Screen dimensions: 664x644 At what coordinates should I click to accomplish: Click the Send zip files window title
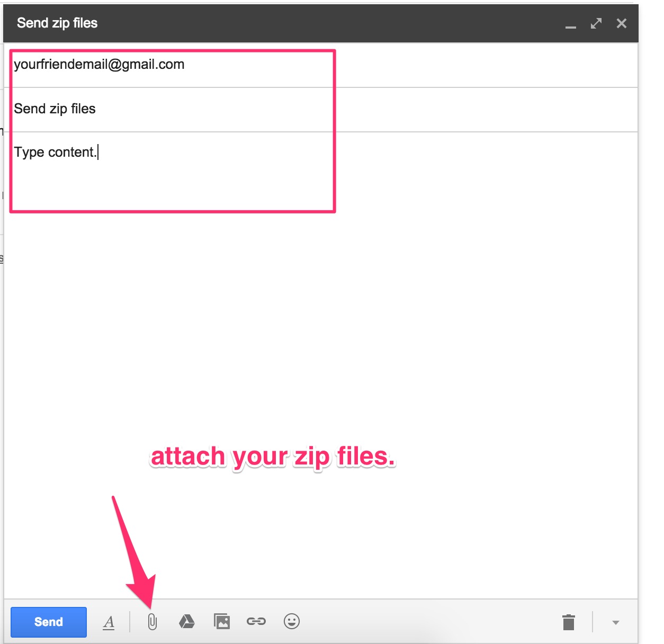(57, 23)
